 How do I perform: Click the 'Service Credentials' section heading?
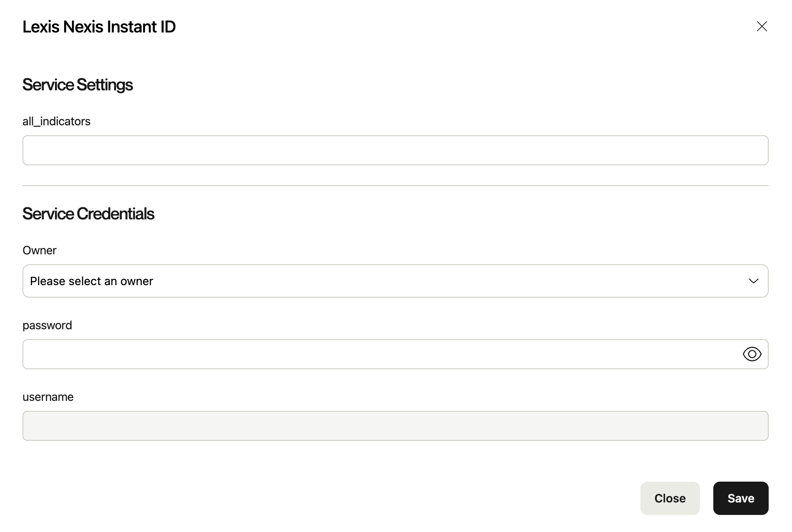pyautogui.click(x=88, y=214)
